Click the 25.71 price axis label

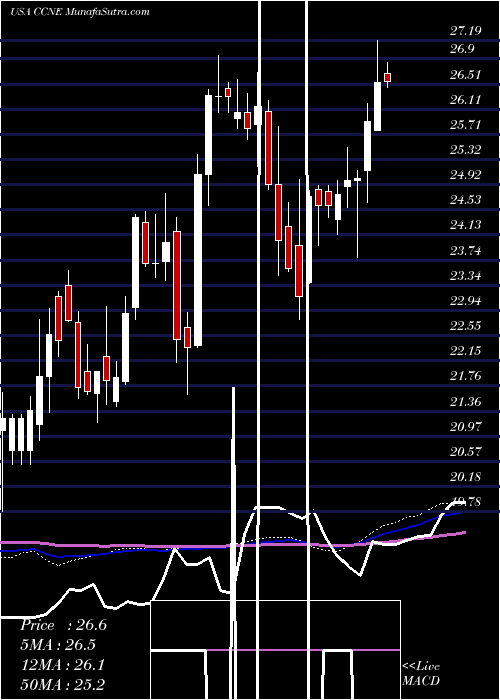tap(466, 125)
